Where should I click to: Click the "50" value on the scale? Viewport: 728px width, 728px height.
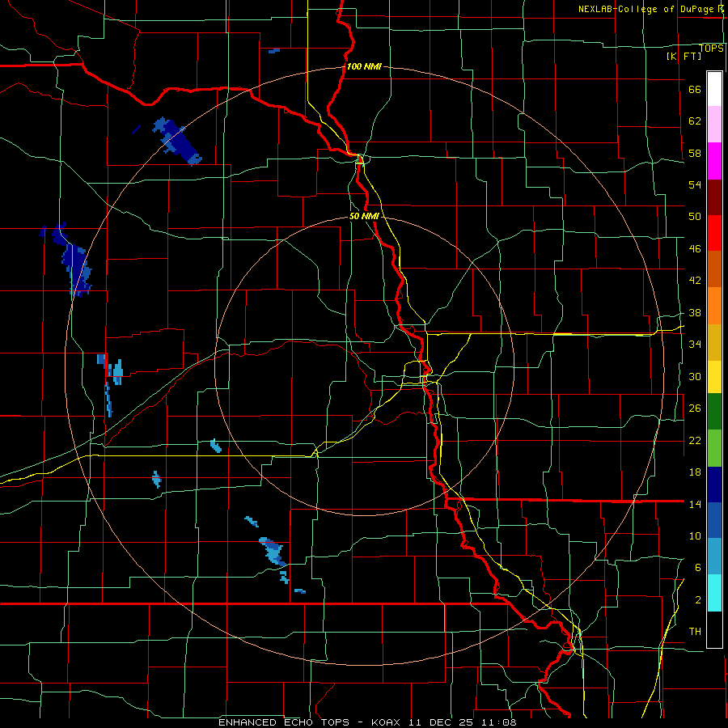pos(695,216)
